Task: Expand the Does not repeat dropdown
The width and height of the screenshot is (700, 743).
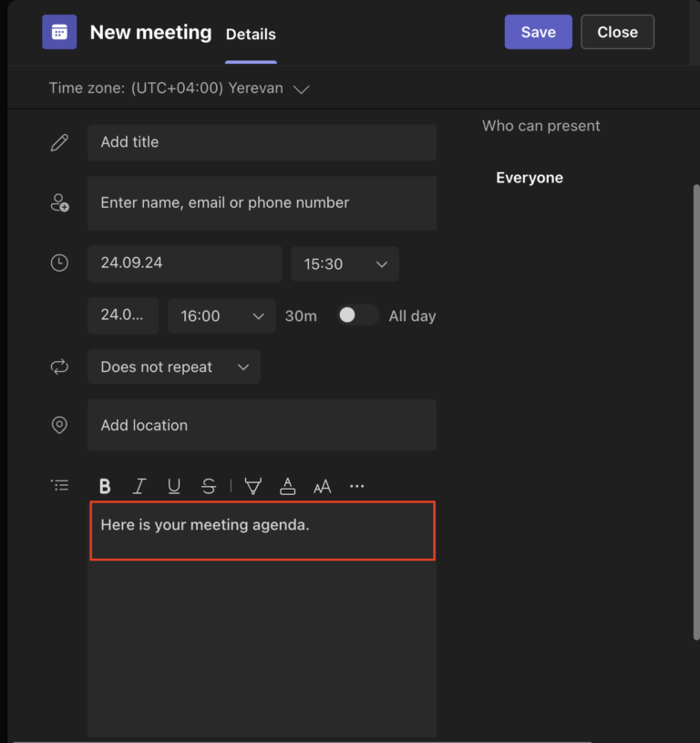Action: (x=174, y=366)
